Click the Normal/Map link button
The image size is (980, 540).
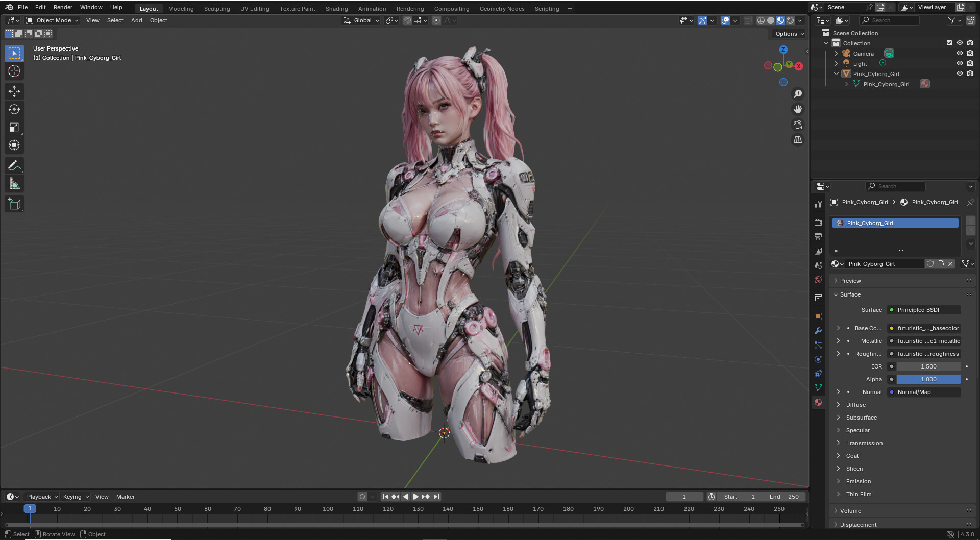924,392
